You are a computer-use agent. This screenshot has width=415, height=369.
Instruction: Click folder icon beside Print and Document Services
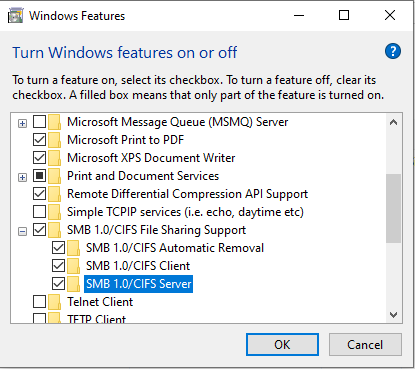54,176
